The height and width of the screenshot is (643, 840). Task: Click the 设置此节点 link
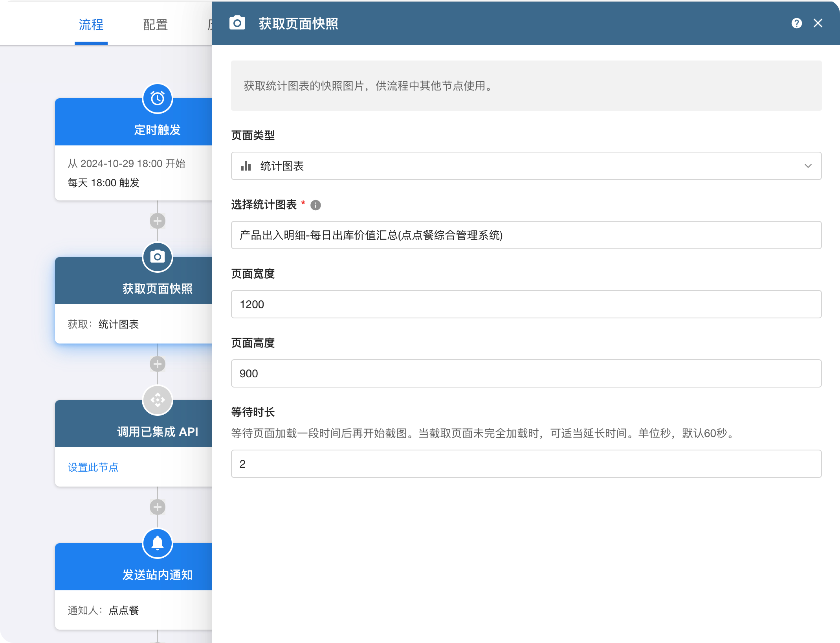[93, 467]
